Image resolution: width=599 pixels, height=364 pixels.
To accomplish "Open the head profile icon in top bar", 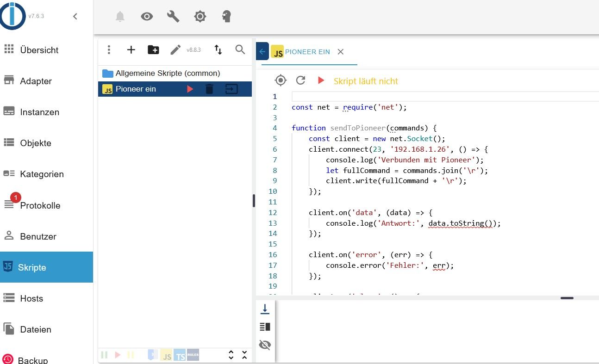I will (x=226, y=17).
